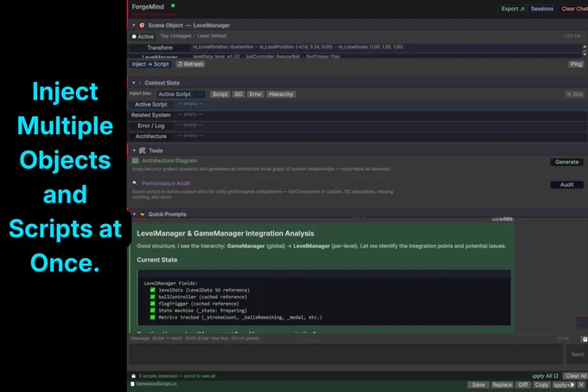The width and height of the screenshot is (588, 392).
Task: Click the green status indicator next to ForgeMind
Action: pyautogui.click(x=173, y=6)
